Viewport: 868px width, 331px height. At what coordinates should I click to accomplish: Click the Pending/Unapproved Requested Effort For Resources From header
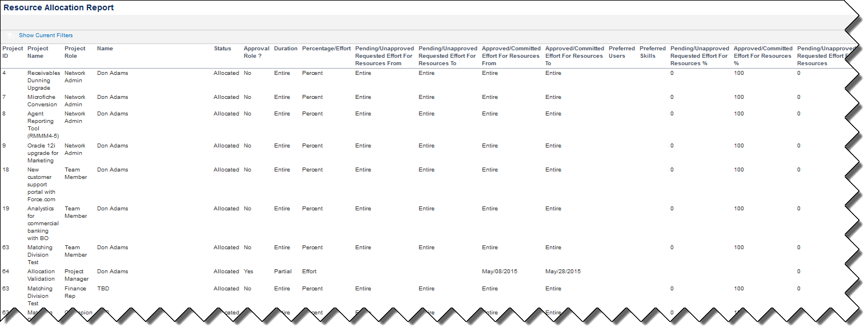point(384,56)
